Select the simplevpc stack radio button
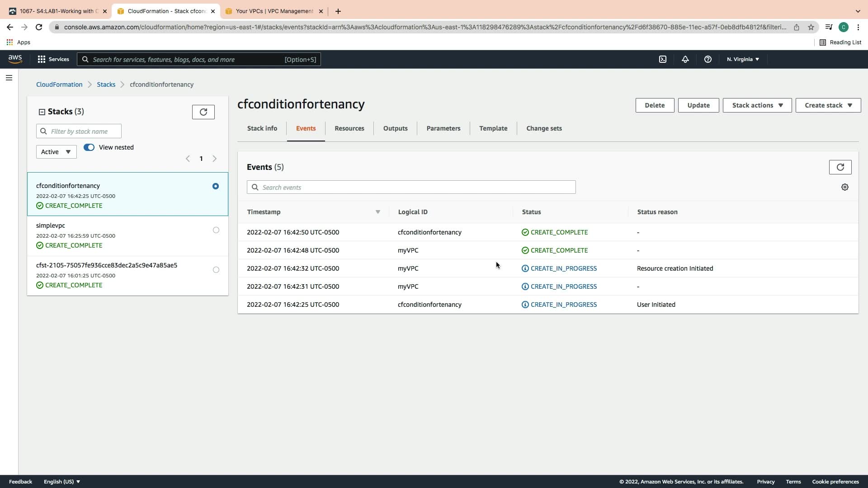Viewport: 868px width, 488px height. pyautogui.click(x=216, y=230)
